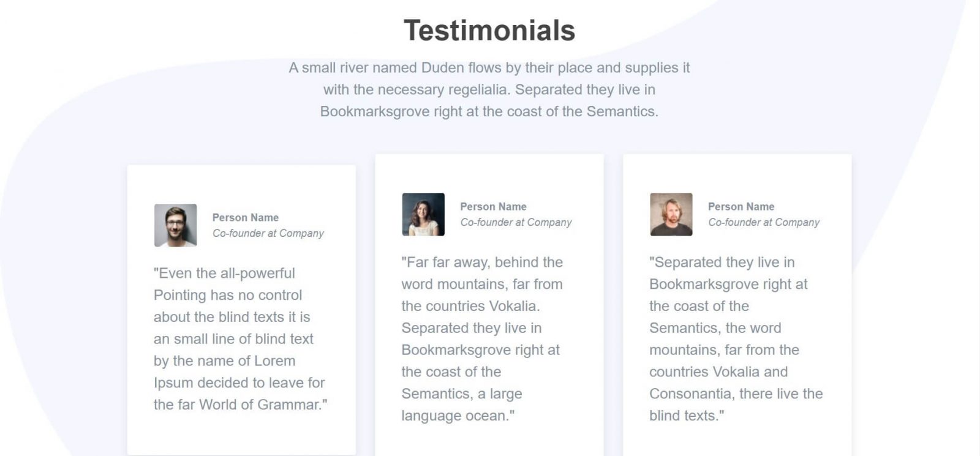Click Person Name in the first testimonial card
This screenshot has height=456, width=980.
click(x=246, y=217)
